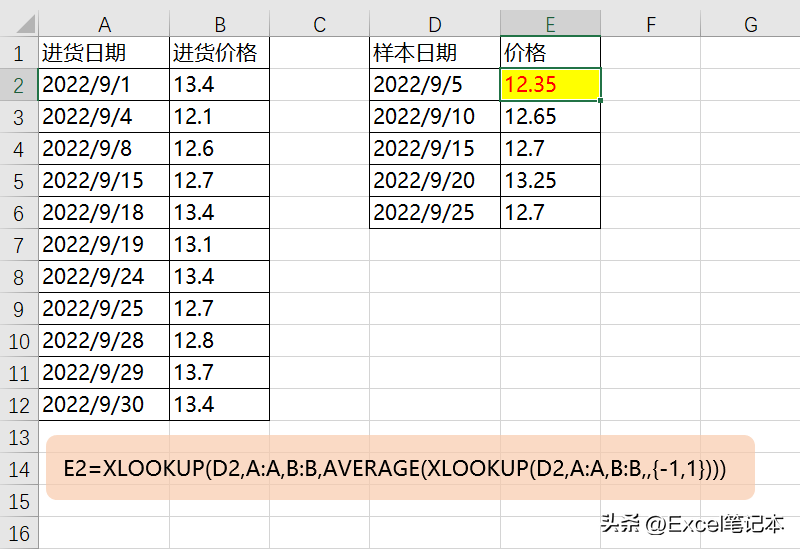The height and width of the screenshot is (549, 800).
Task: Select cell with date 2022/9/8
Action: pos(104,148)
